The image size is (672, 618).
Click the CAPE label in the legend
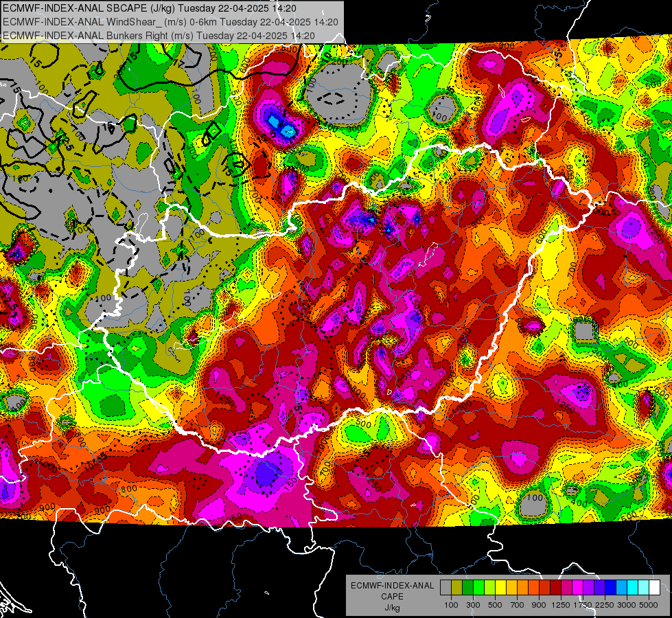tap(392, 596)
